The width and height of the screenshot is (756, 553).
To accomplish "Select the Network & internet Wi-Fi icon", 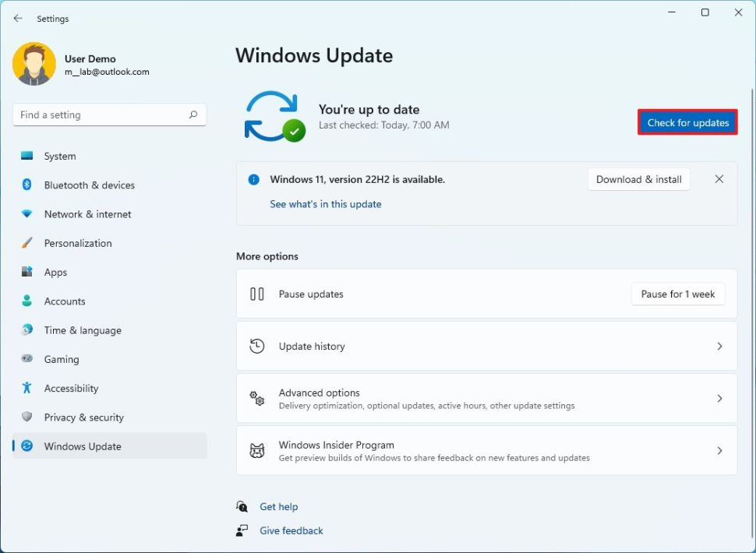I will tap(27, 214).
